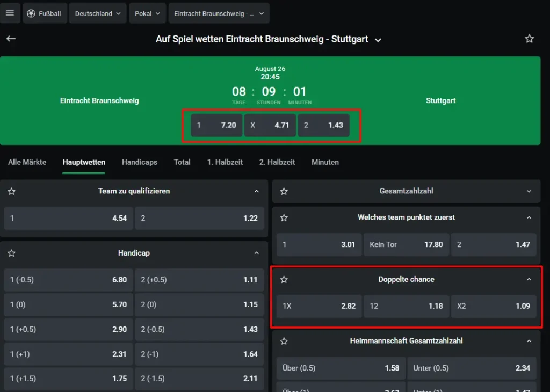Open the Eintracht Braunschweig match dropdown
Image resolution: width=550 pixels, height=392 pixels.
tap(219, 13)
